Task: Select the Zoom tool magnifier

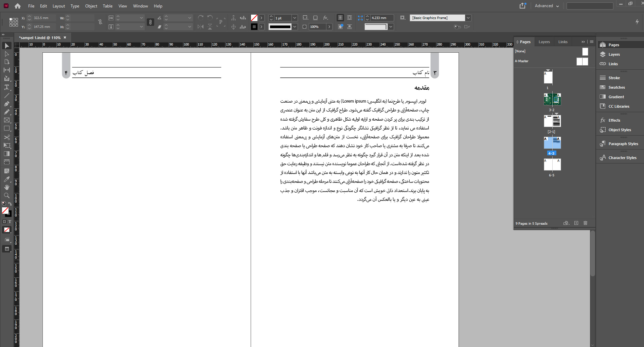Action: 6,195
